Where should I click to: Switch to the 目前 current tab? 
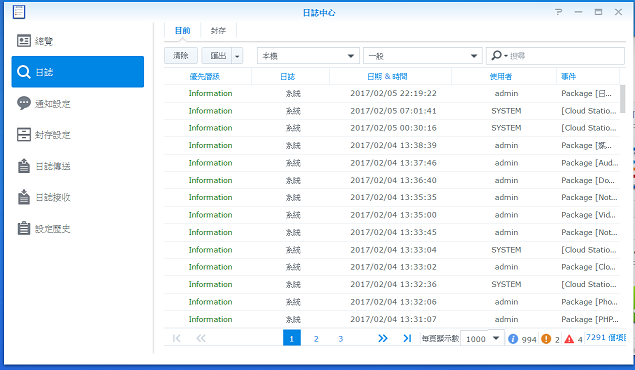182,31
